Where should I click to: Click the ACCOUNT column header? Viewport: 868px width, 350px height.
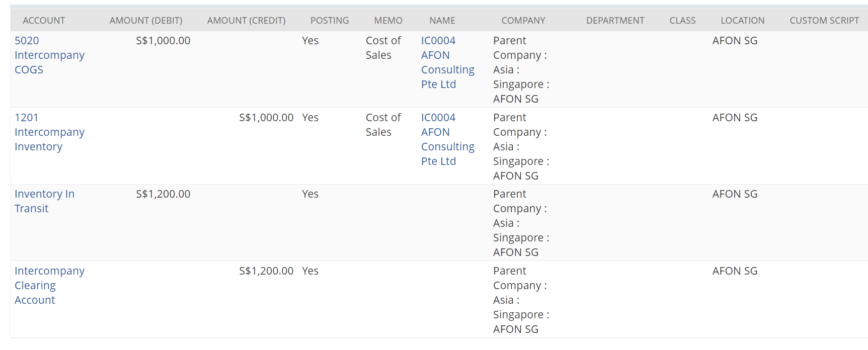[44, 21]
